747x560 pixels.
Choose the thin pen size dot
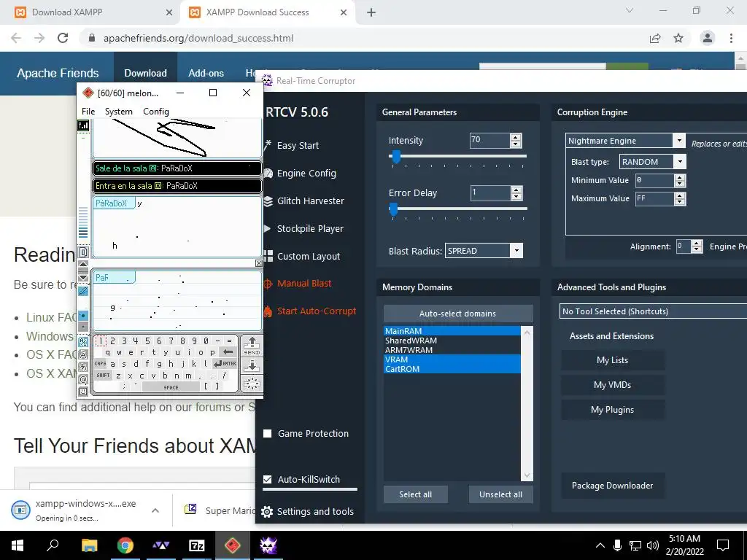point(83,327)
